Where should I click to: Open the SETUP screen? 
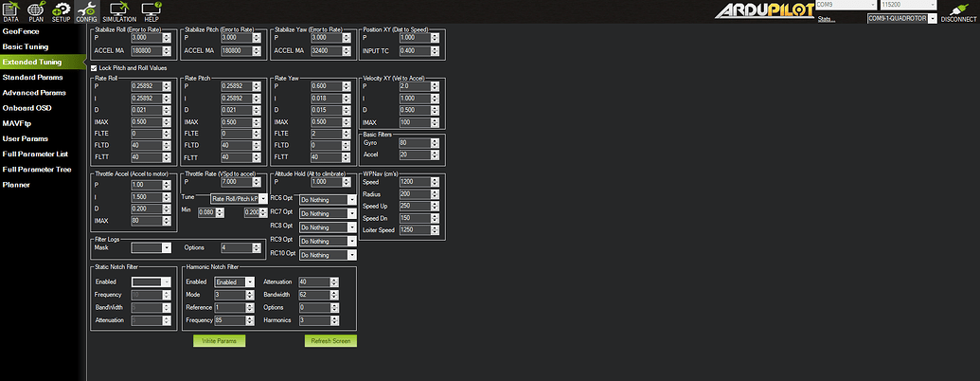coord(61,11)
